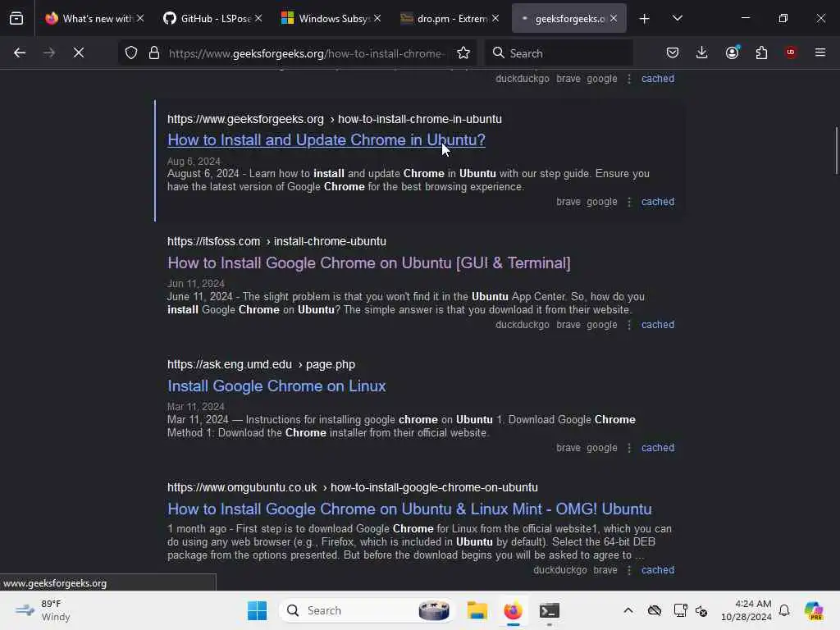Open Firefox account menu
The image size is (840, 630).
pos(733,52)
